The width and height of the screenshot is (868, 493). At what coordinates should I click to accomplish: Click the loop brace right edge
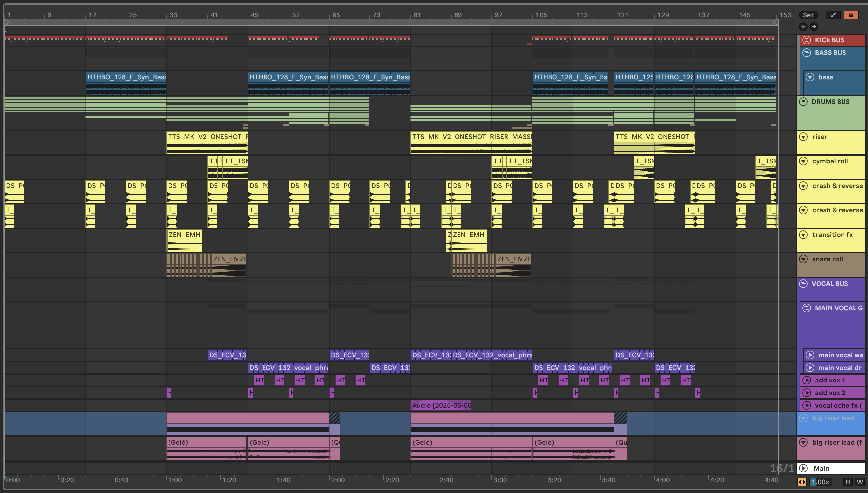pos(775,22)
